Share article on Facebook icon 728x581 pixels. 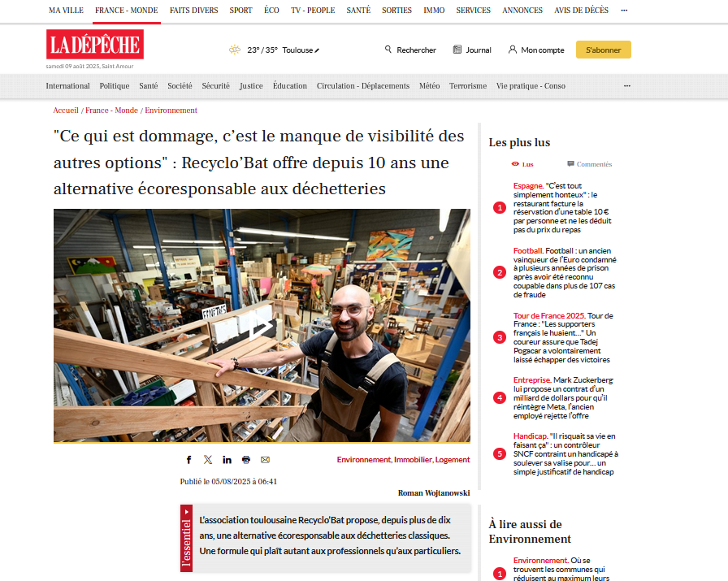189,460
